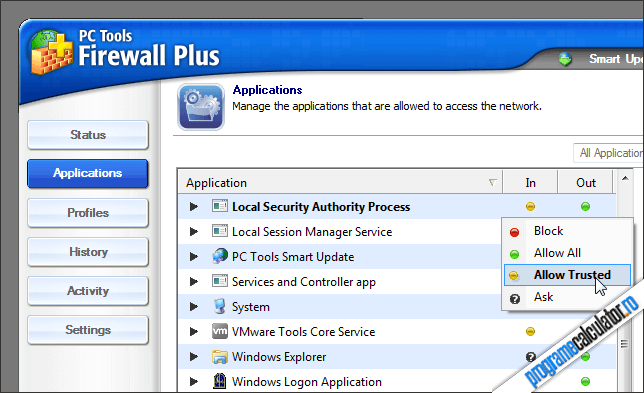Screen dimensions: 644x393
Task: Pick the Ask option in menu
Action: [x=567, y=297]
